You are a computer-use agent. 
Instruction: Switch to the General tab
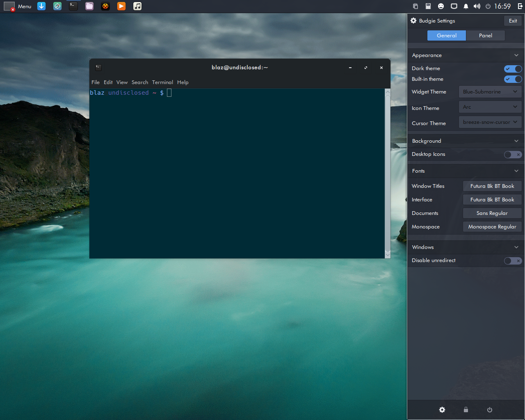pyautogui.click(x=447, y=35)
